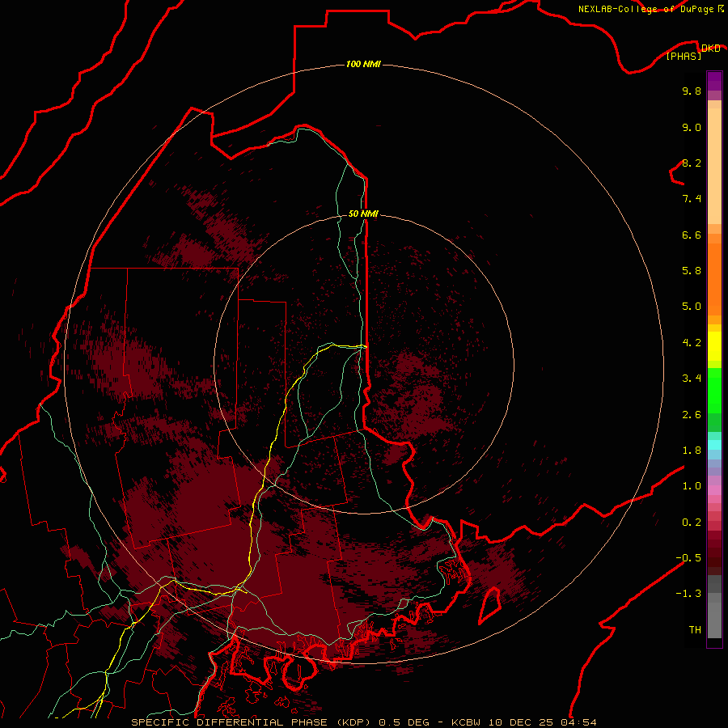Image resolution: width=728 pixels, height=728 pixels.
Task: Pick the pink segment of the color bar
Action: pyautogui.click(x=714, y=490)
